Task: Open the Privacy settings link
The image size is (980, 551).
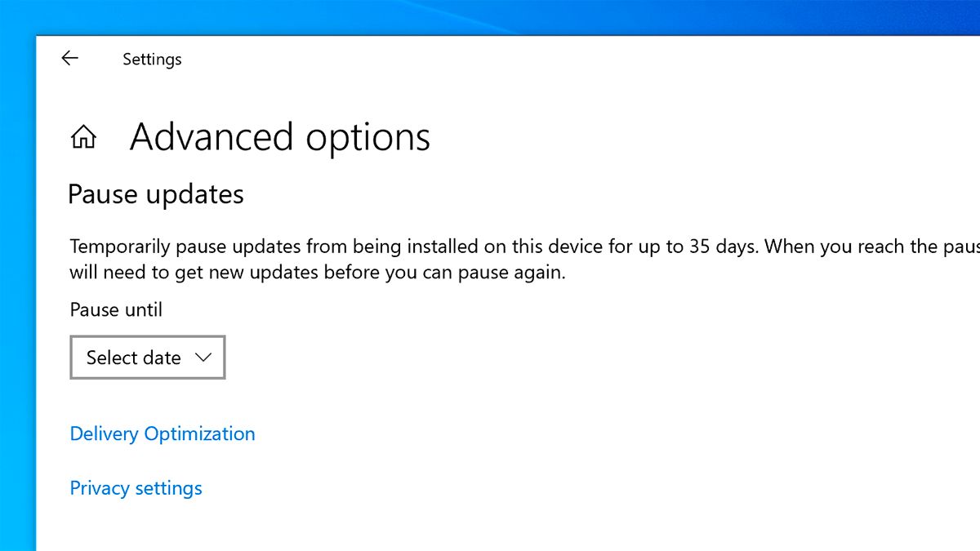Action: [136, 488]
